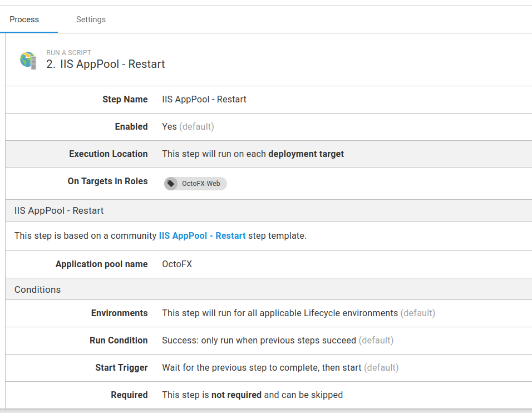Select the OctoFX-Web role chip label
Viewport: 532px width, 413px height.
201,184
